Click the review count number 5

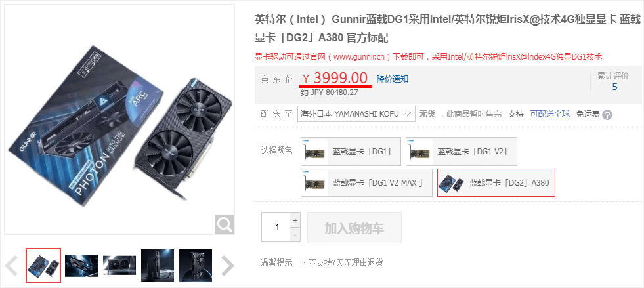pos(614,87)
